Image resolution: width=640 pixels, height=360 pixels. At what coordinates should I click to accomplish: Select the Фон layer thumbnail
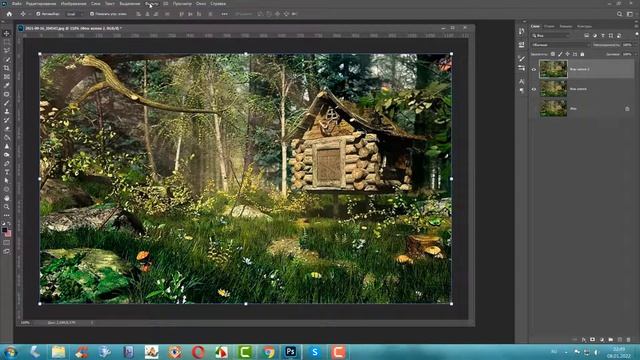(553, 109)
